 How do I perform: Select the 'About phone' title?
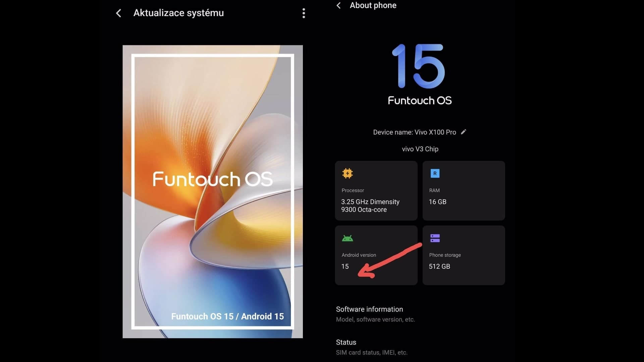(373, 5)
